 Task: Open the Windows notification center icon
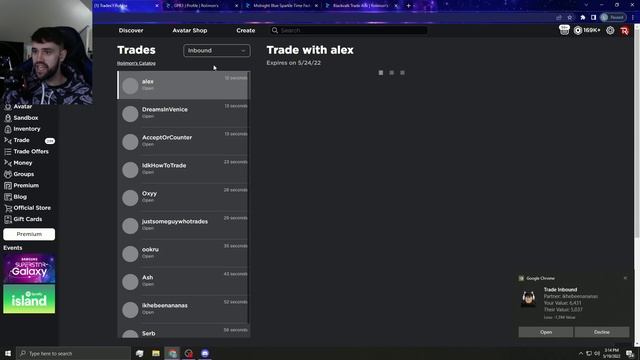[x=631, y=353]
